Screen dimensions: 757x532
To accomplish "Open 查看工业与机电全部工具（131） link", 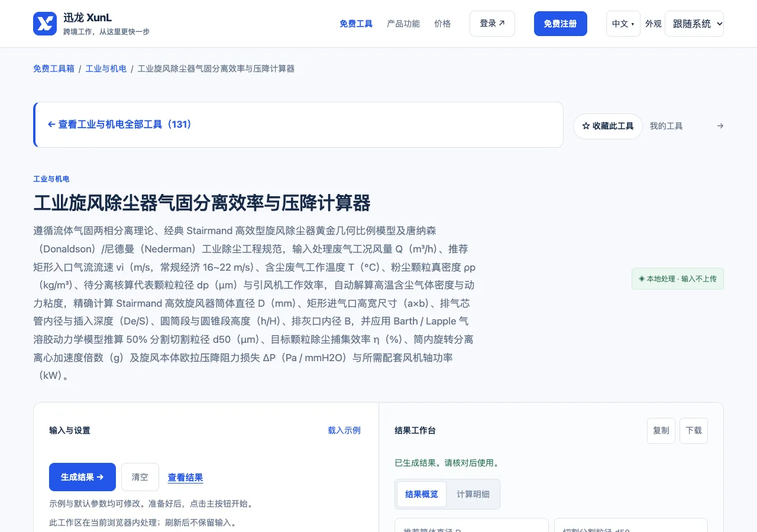I will [x=119, y=125].
